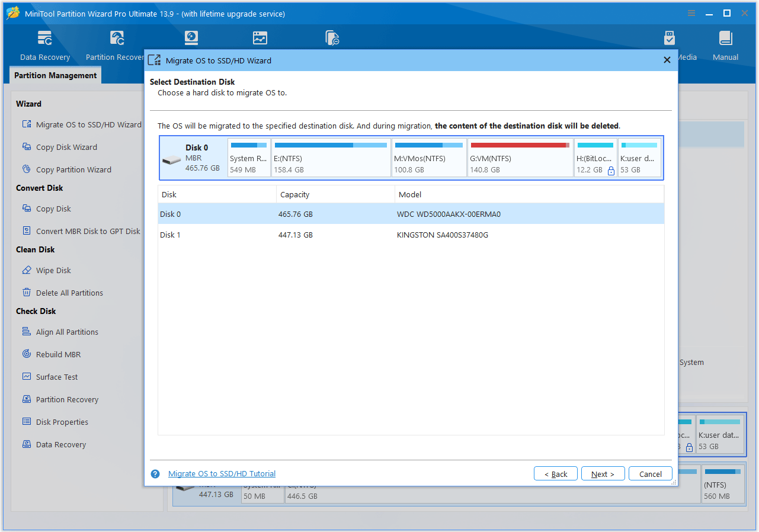Close the Migrate OS wizard dialog
The image size is (759, 532).
(x=667, y=60)
